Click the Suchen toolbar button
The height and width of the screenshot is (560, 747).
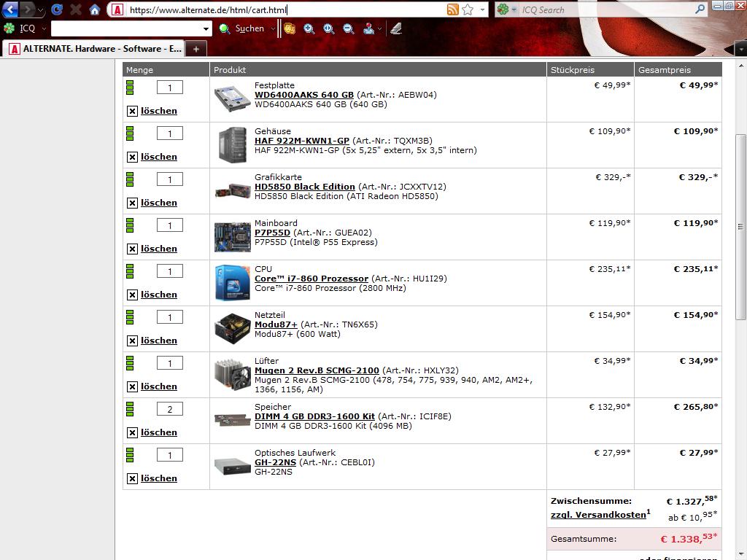click(241, 28)
